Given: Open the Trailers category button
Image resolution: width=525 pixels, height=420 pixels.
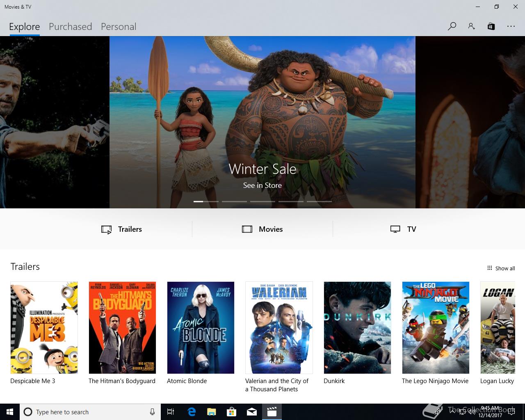Looking at the screenshot, I should pyautogui.click(x=122, y=229).
